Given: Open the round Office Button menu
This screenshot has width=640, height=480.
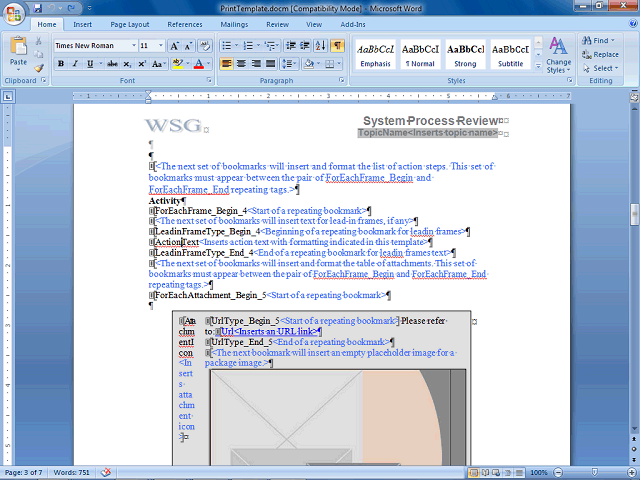Looking at the screenshot, I should [x=13, y=14].
